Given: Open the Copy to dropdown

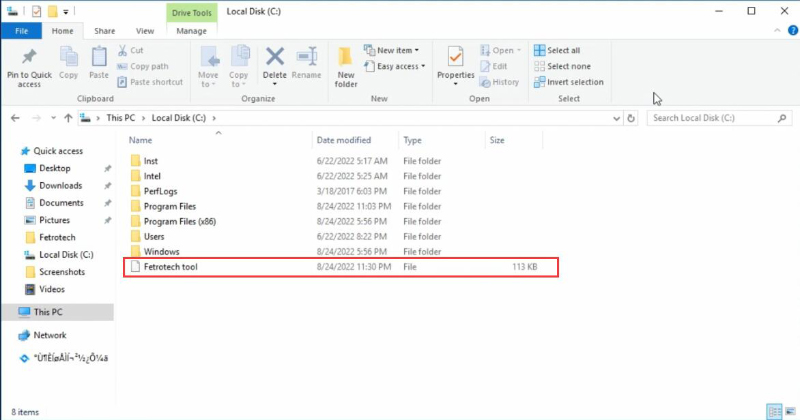Looking at the screenshot, I should (x=238, y=66).
